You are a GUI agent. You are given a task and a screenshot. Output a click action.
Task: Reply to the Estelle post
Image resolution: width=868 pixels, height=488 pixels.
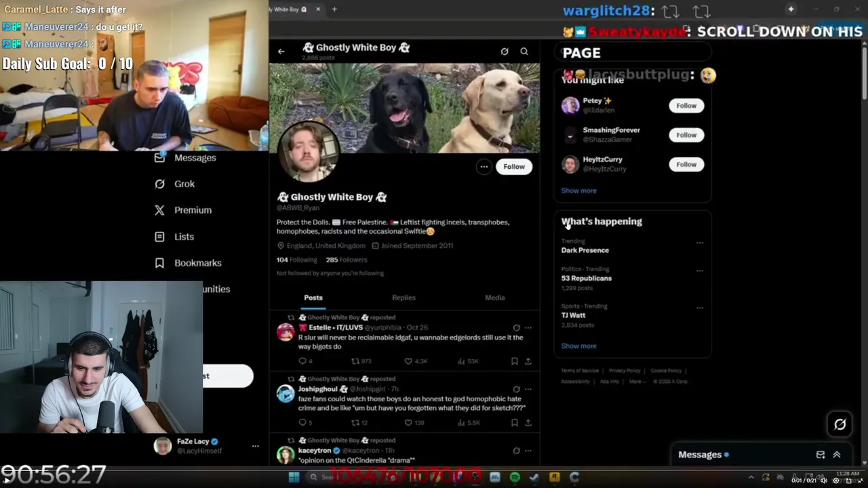[305, 361]
